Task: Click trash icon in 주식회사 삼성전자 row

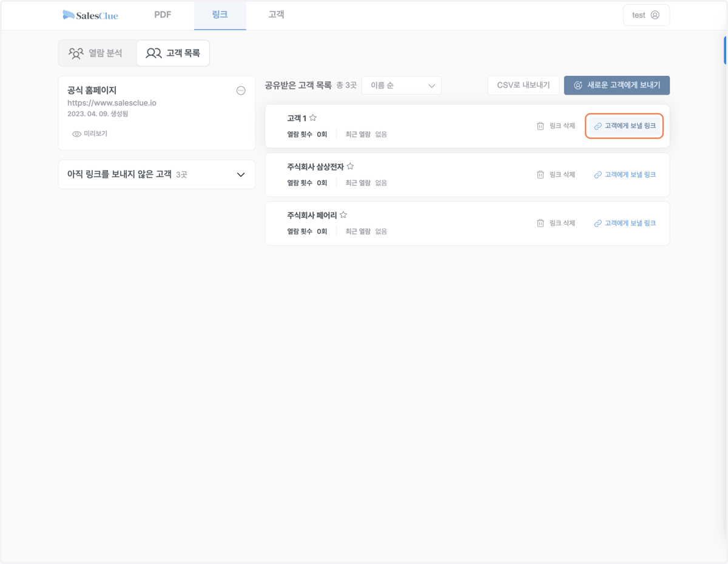Action: click(x=541, y=174)
